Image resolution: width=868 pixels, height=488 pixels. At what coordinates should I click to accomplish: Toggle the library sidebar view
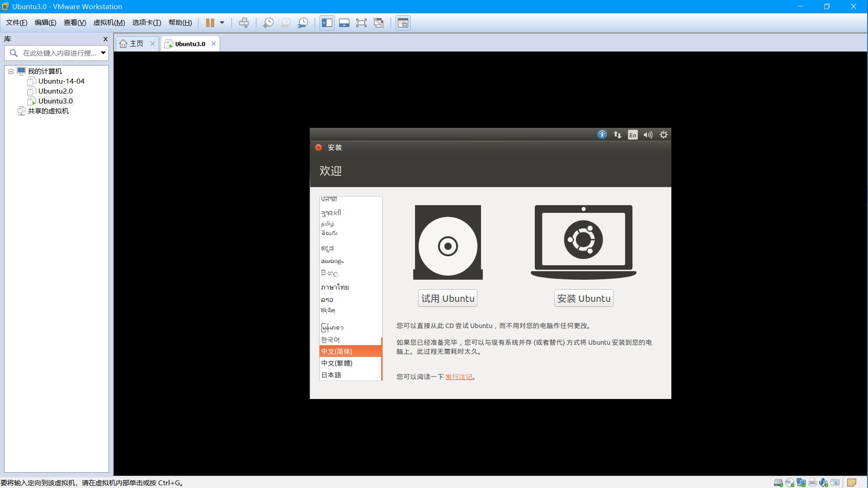(327, 23)
